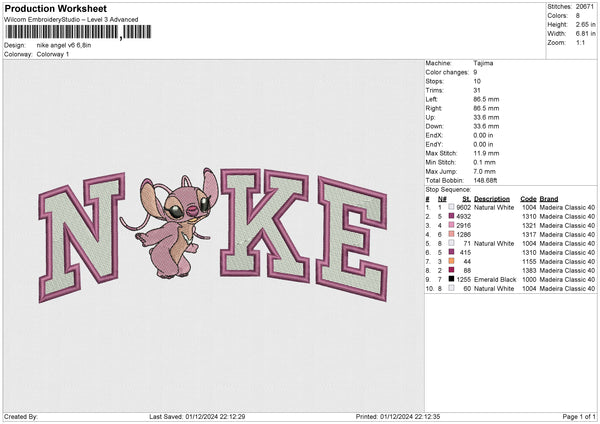600x424 pixels.
Task: Select 'Page 1 of 1' in the footer
Action: [x=579, y=416]
